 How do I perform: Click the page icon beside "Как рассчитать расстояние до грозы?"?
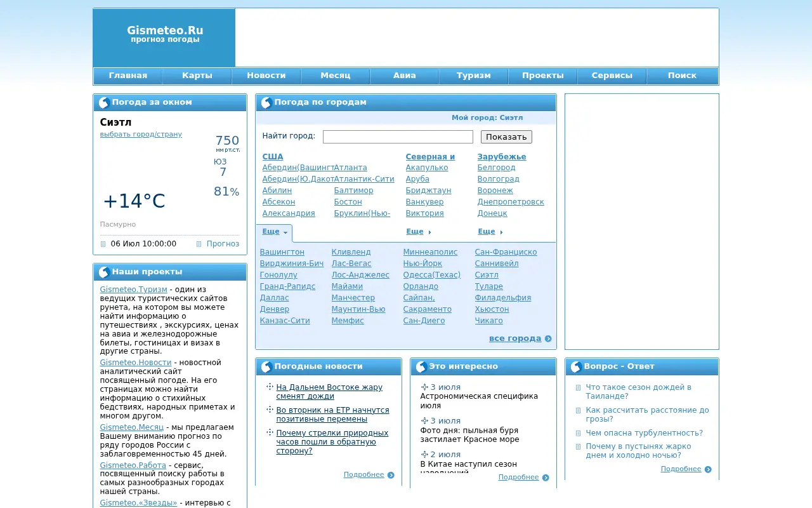pos(579,410)
